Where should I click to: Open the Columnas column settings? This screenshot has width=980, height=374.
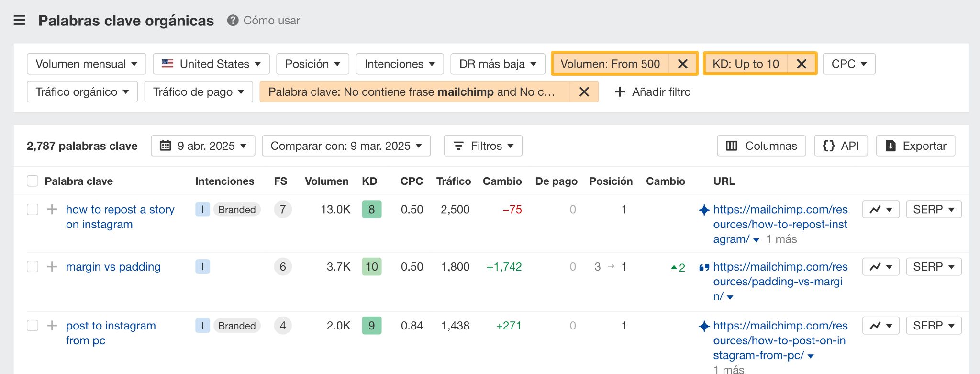(761, 146)
